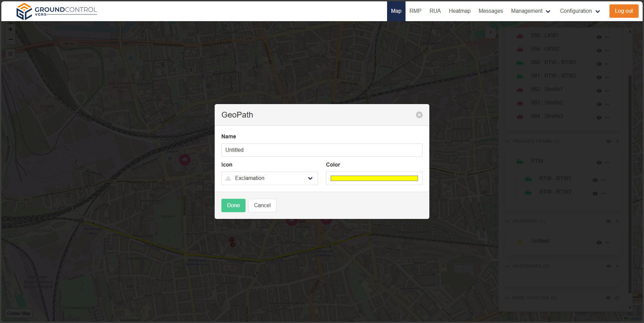644x323 pixels.
Task: Switch to the Heatmap tab
Action: coord(460,11)
